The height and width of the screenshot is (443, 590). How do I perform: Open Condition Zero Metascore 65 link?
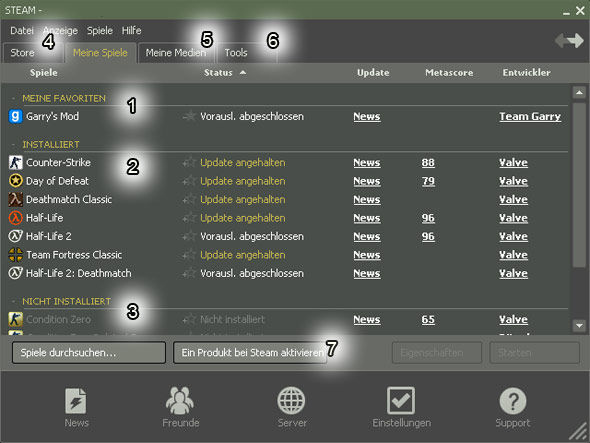coord(428,320)
